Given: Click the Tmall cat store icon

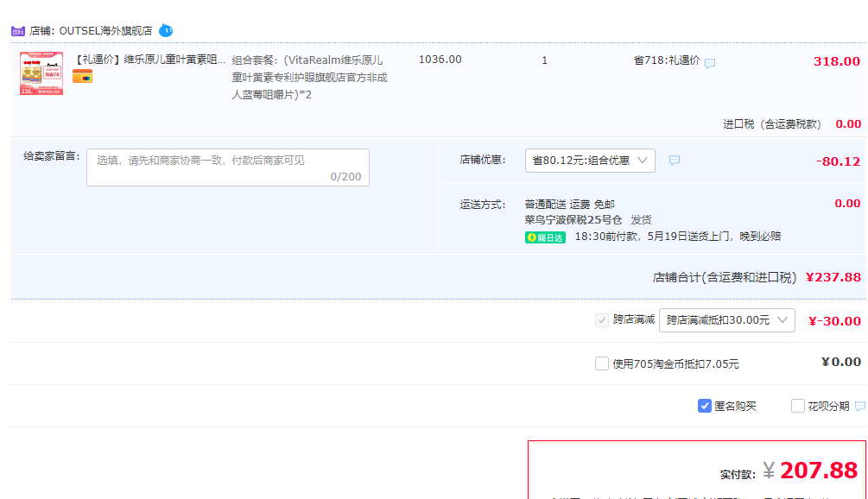Looking at the screenshot, I should [18, 31].
